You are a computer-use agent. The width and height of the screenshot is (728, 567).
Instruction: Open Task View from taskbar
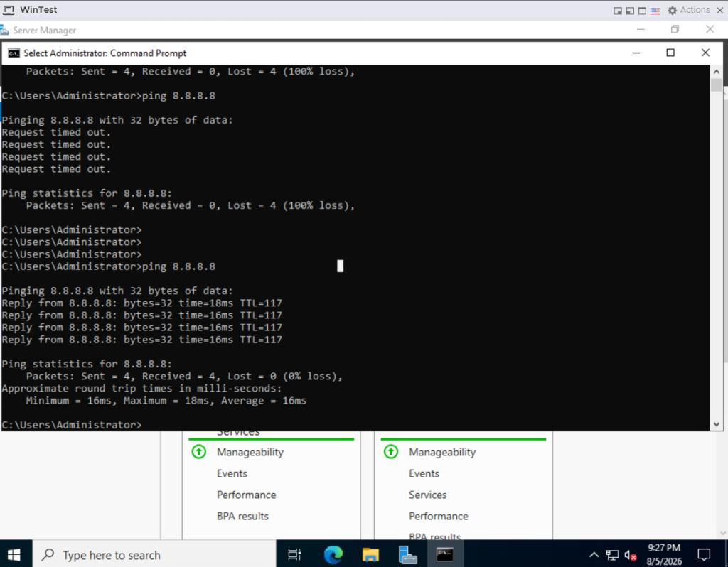[294, 554]
